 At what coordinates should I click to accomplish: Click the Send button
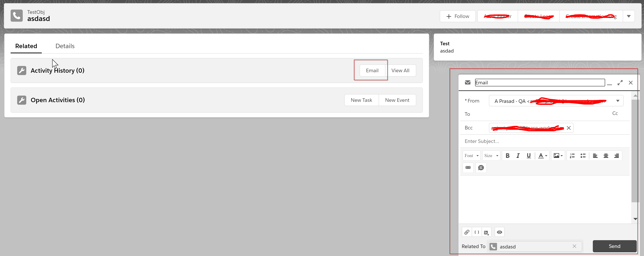(x=614, y=246)
